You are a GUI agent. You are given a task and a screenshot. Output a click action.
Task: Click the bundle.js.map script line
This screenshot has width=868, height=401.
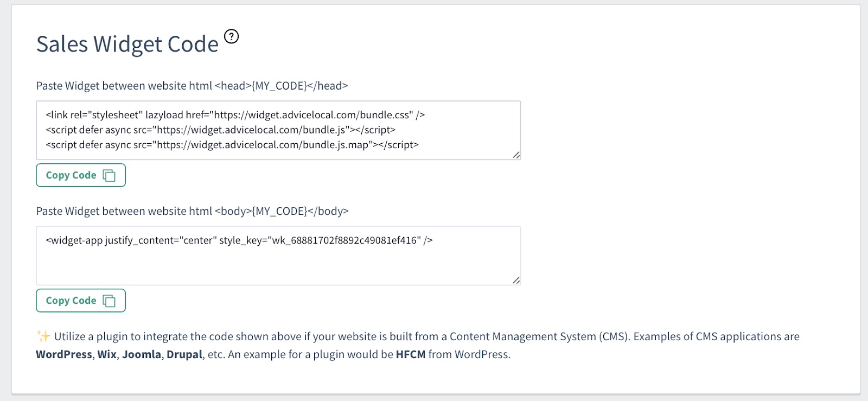(232, 145)
